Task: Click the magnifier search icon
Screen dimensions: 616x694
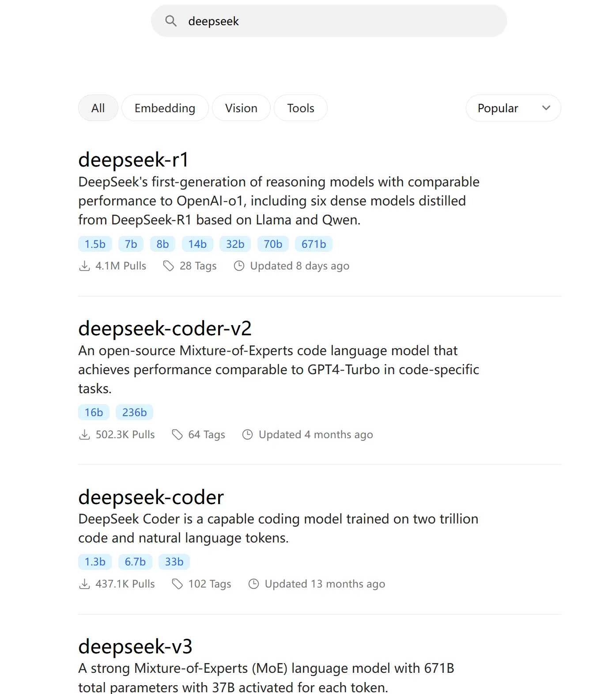Action: (171, 21)
